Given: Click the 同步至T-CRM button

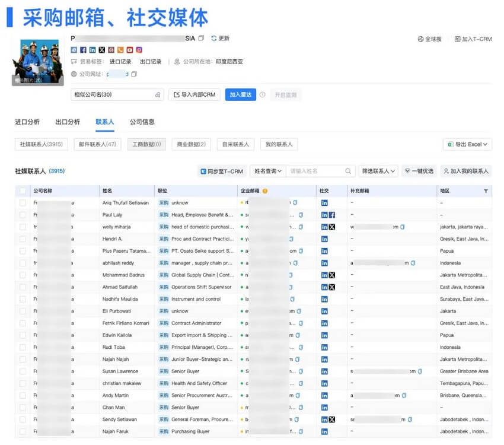Looking at the screenshot, I should pyautogui.click(x=222, y=171).
